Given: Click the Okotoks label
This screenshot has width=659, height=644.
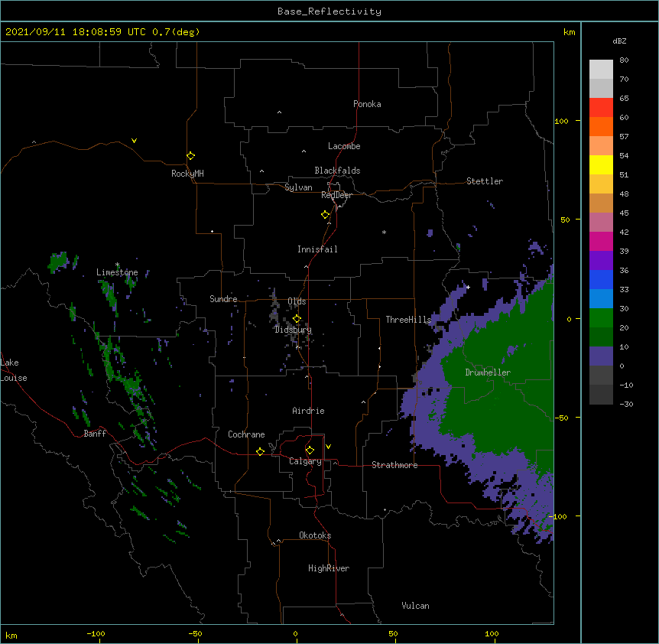Looking at the screenshot, I should 315,535.
